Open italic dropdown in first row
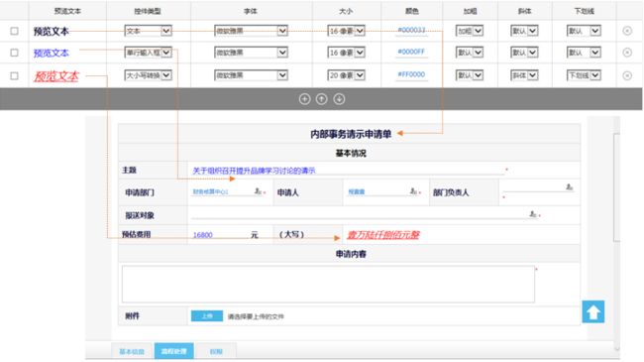 pos(524,31)
